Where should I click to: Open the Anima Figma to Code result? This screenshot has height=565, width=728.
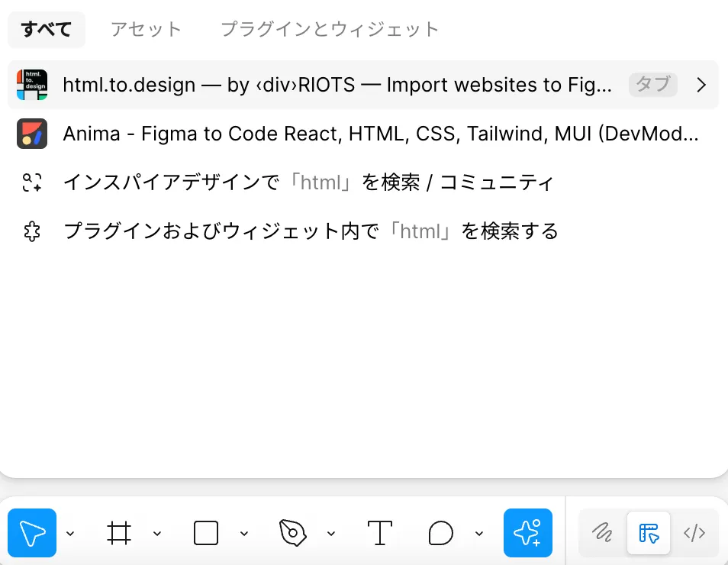(363, 134)
